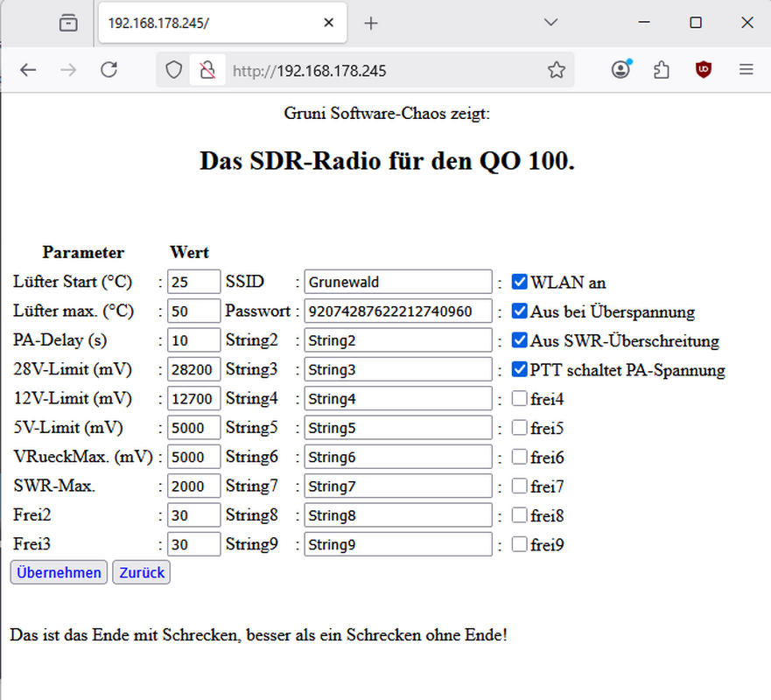Click the insecure connection padlock icon

(207, 70)
